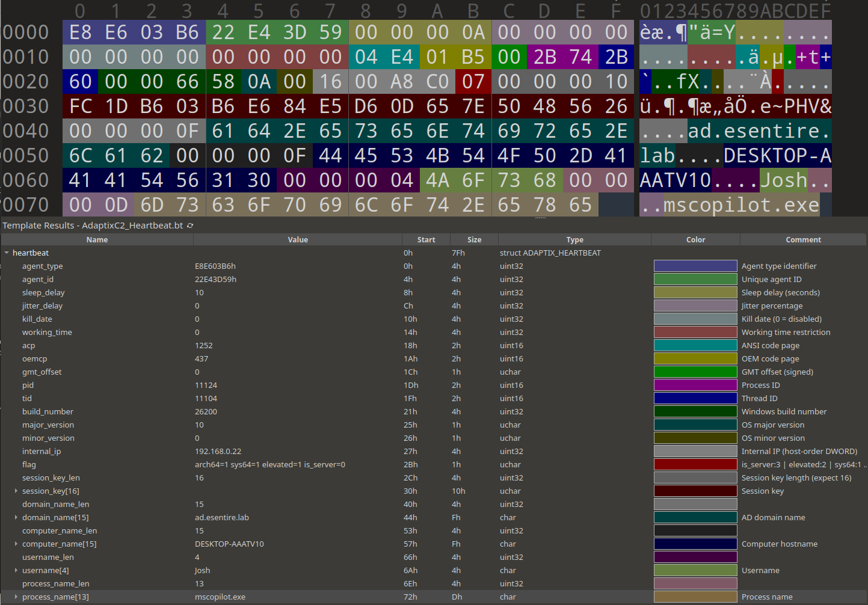This screenshot has width=868, height=605.
Task: Click the Start column header
Action: (426, 239)
